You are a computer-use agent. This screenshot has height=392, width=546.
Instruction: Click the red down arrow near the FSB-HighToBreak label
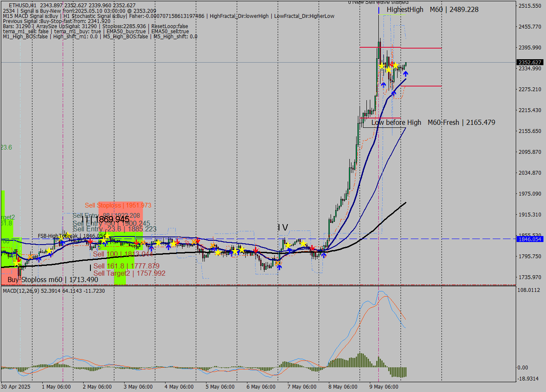click(91, 242)
